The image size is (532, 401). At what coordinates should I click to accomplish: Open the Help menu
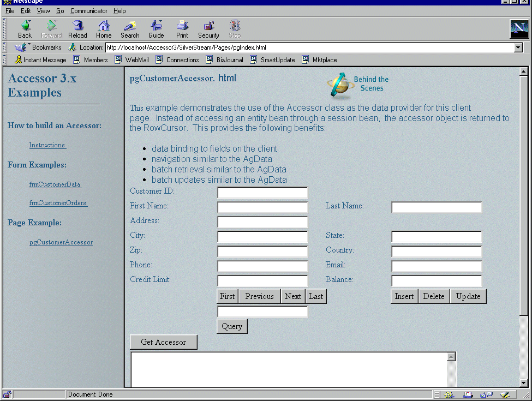[119, 11]
